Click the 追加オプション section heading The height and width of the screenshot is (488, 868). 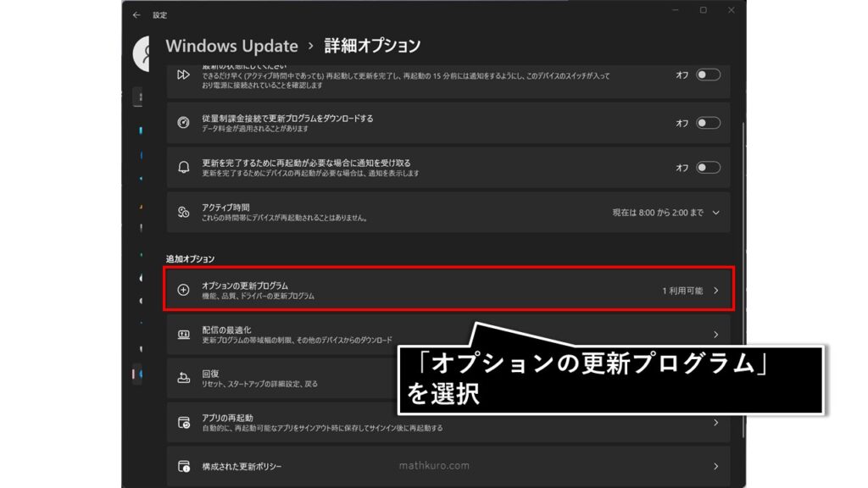pos(190,259)
